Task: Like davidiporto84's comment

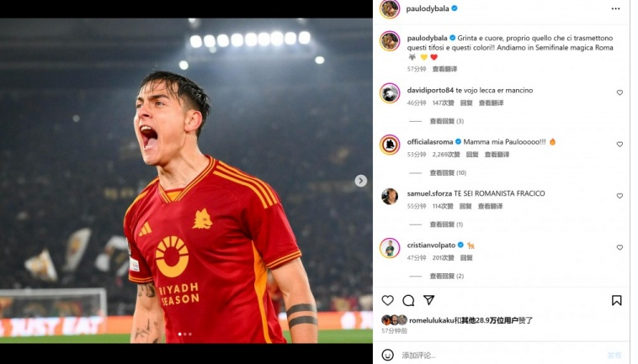Action: pos(619,92)
